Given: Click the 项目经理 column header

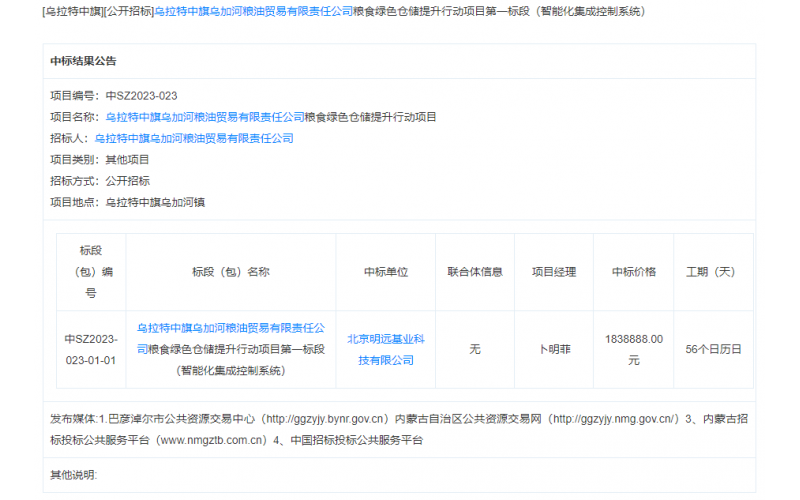Looking at the screenshot, I should [553, 272].
